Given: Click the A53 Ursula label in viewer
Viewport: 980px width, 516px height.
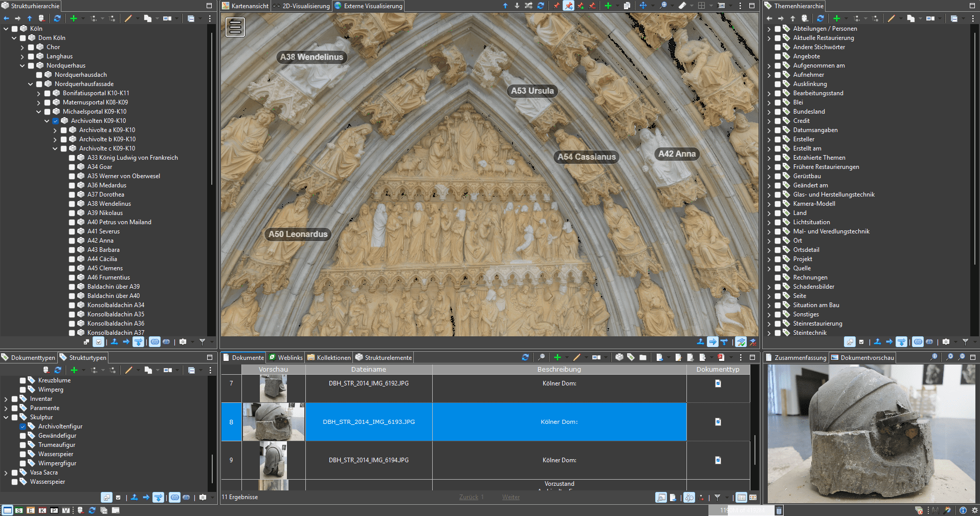Looking at the screenshot, I should coord(532,91).
